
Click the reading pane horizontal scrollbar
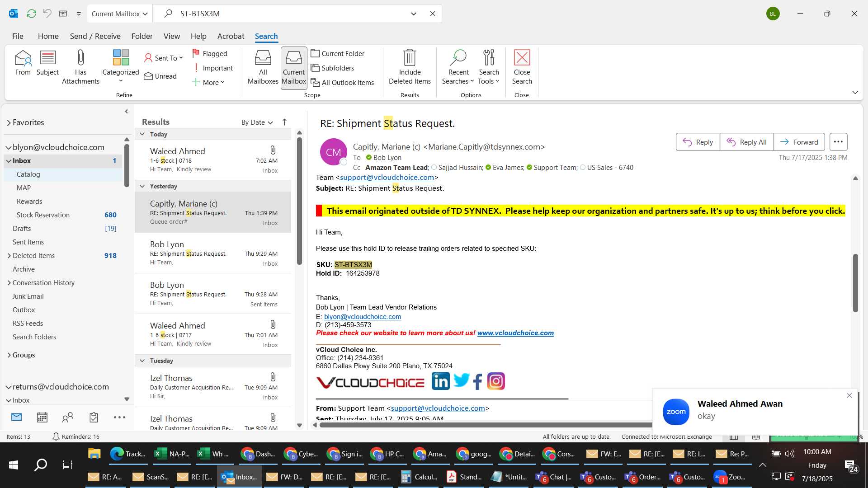click(486, 425)
